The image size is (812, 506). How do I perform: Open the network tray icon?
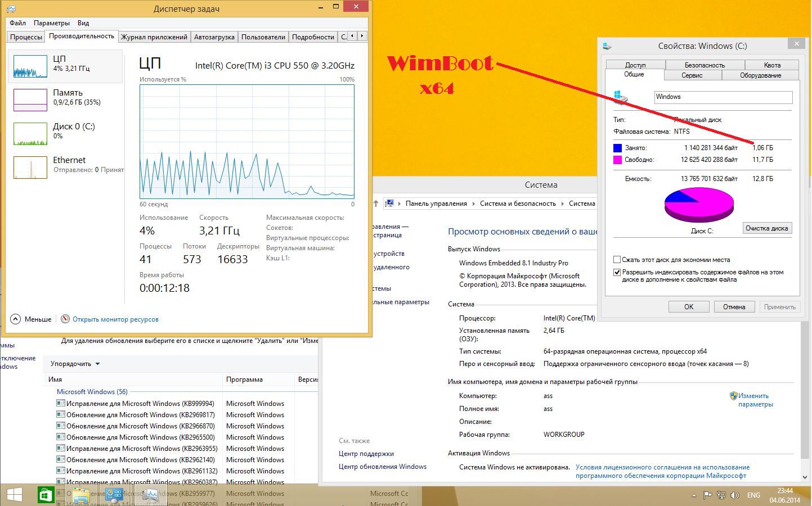pyautogui.click(x=721, y=495)
